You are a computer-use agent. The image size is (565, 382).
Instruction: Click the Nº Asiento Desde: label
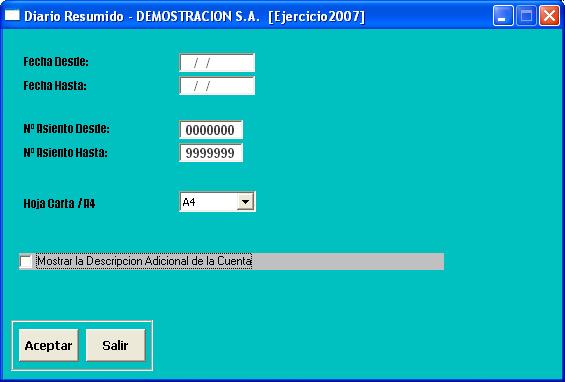click(x=67, y=129)
